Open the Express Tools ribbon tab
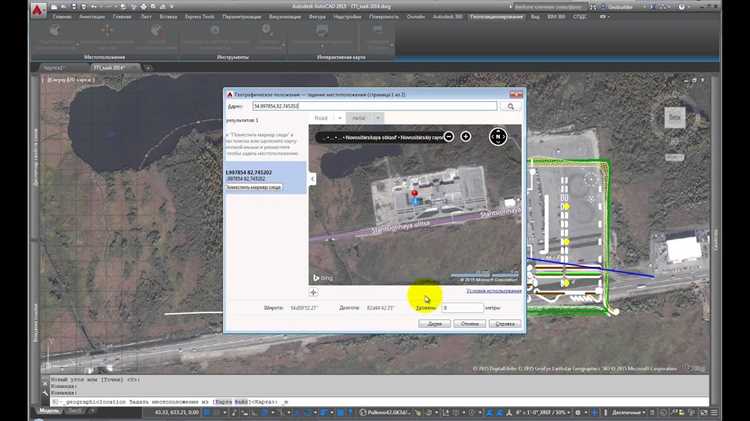This screenshot has width=750, height=421. 200,17
